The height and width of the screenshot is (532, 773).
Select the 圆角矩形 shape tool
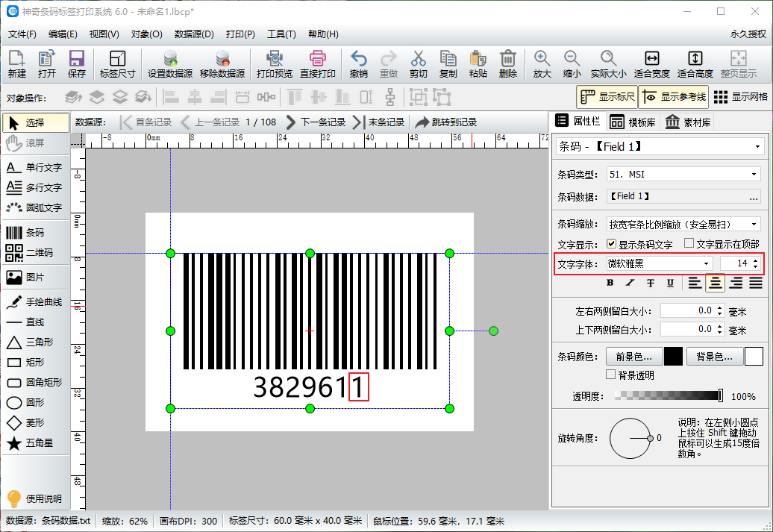pos(36,382)
